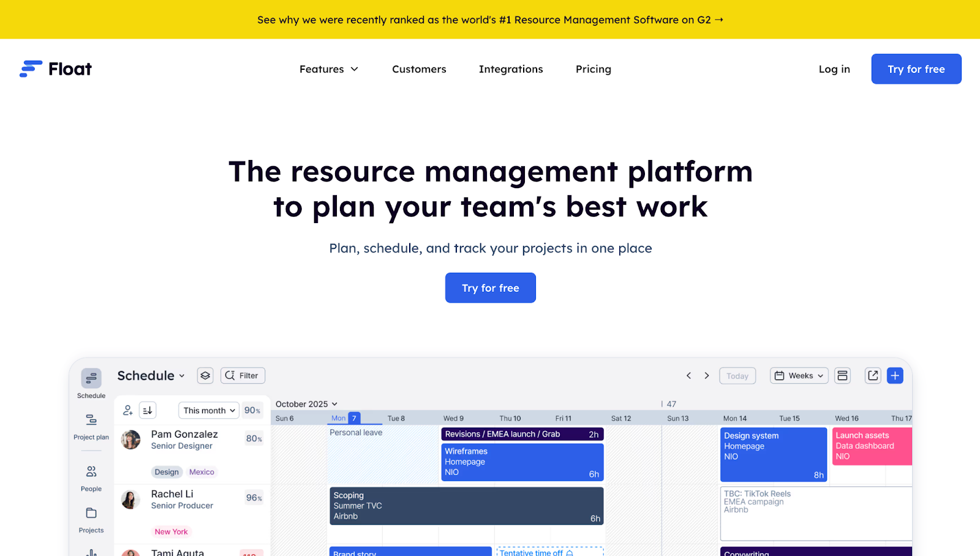Click the add person icon

tap(127, 410)
